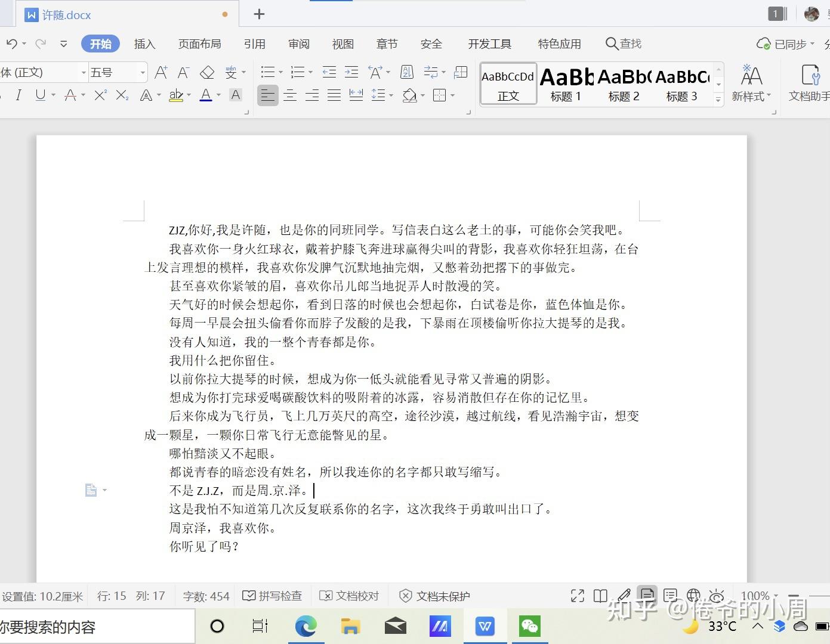830x644 pixels.
Task: Click the decrease indent icon
Action: [329, 73]
